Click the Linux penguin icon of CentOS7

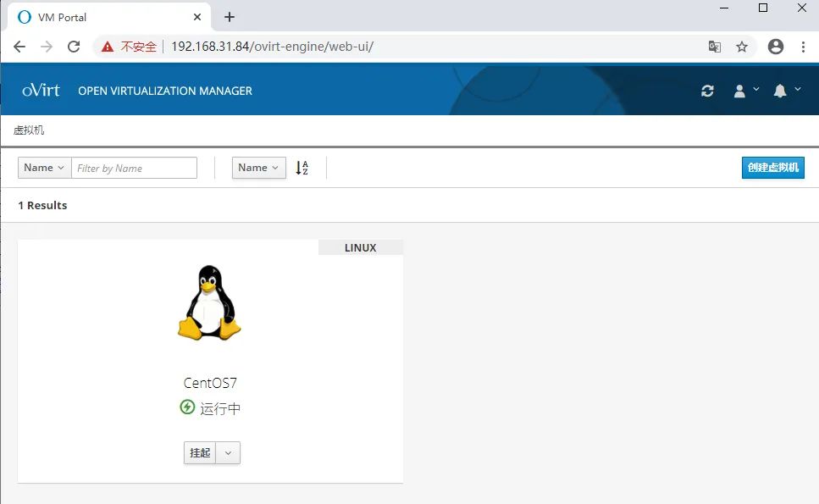coord(209,302)
